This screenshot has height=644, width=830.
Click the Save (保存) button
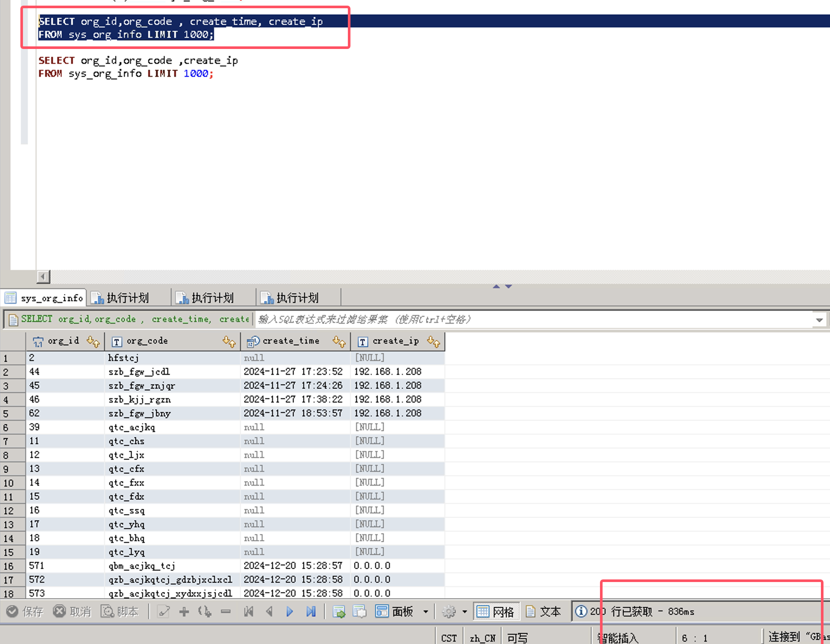[x=25, y=611]
